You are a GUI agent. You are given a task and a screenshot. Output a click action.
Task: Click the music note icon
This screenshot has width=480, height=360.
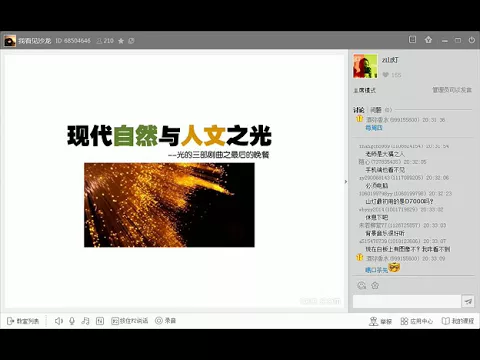(85, 321)
